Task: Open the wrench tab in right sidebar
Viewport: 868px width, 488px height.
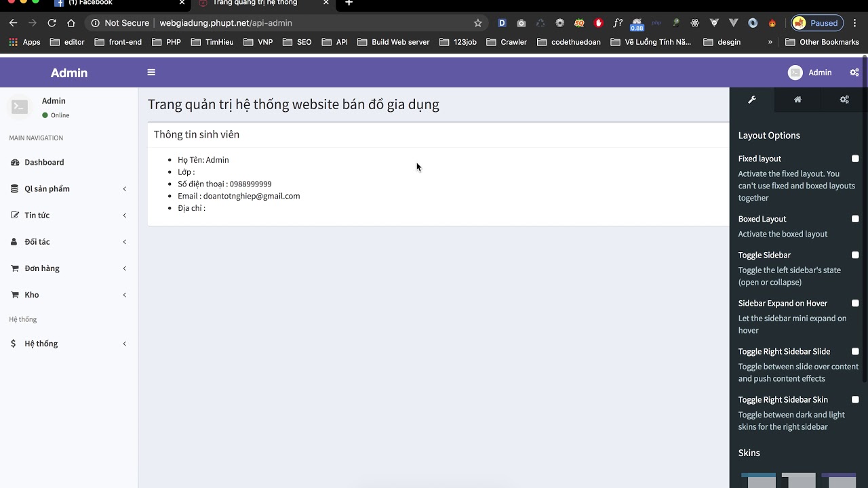Action: pos(752,100)
